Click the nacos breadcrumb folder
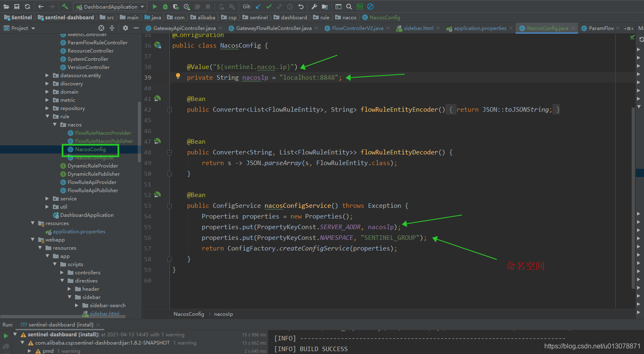Image resolution: width=644 pixels, height=354 pixels. (x=346, y=17)
